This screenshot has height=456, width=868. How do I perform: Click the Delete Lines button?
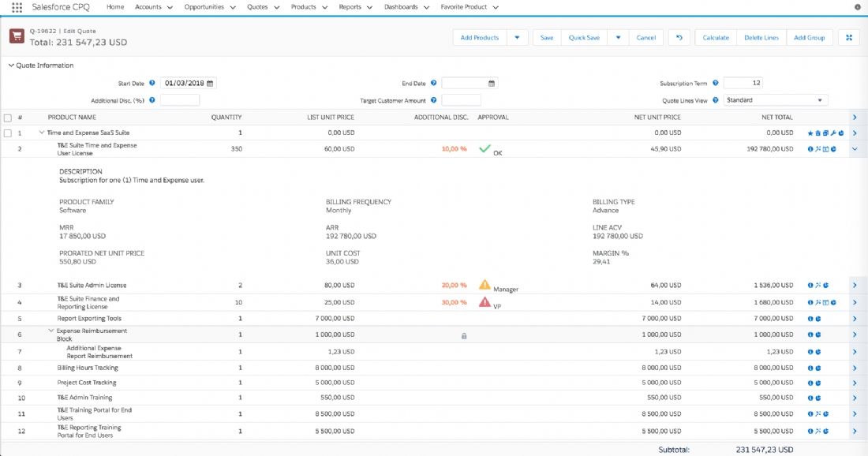761,38
